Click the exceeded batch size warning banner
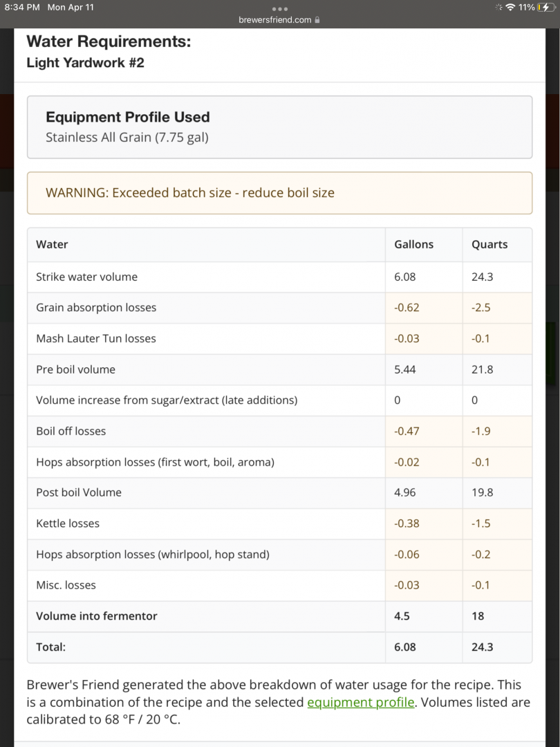Screen dimensions: 560x747 pos(279,193)
